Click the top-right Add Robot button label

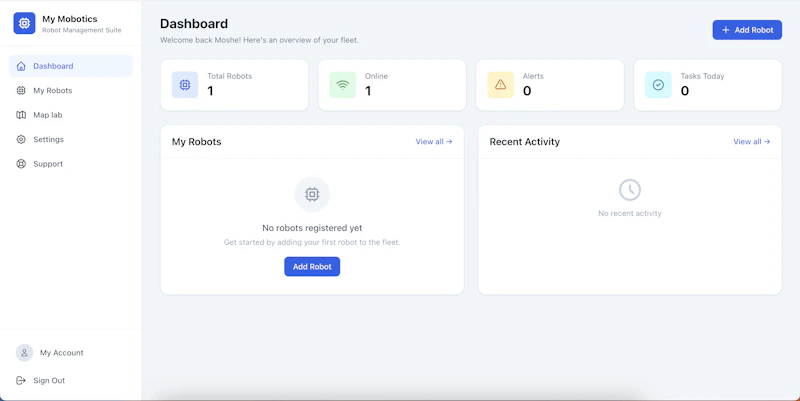pyautogui.click(x=754, y=30)
